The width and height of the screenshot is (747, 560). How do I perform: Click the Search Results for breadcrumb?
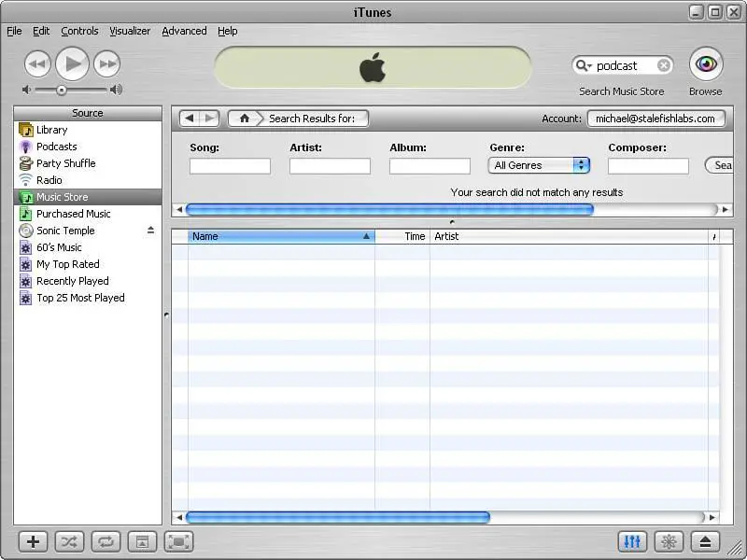312,119
